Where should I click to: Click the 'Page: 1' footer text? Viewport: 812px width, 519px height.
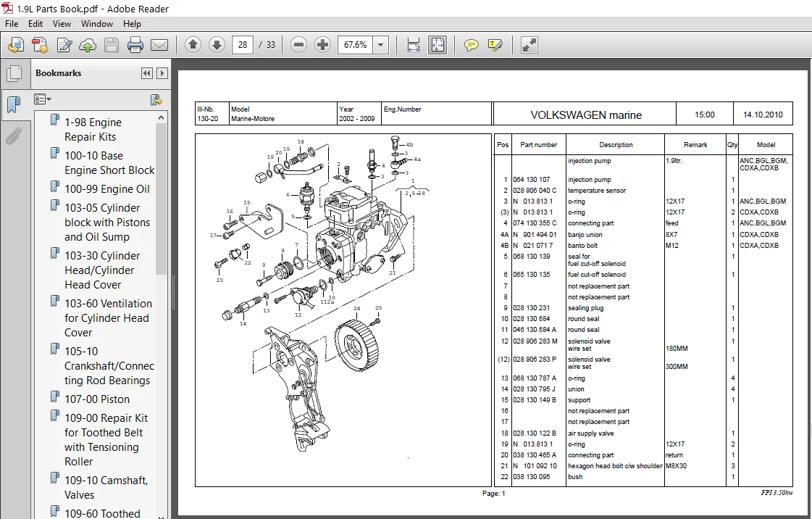pyautogui.click(x=493, y=494)
